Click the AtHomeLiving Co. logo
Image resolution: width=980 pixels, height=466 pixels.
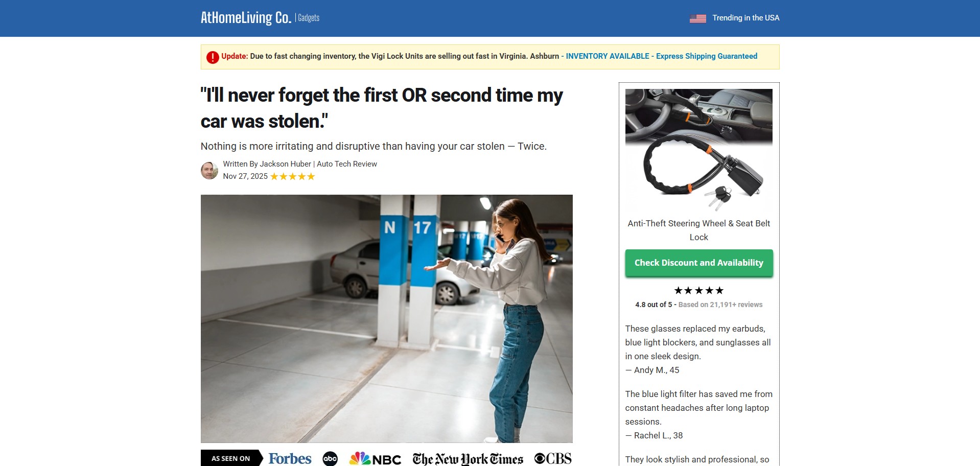point(246,18)
